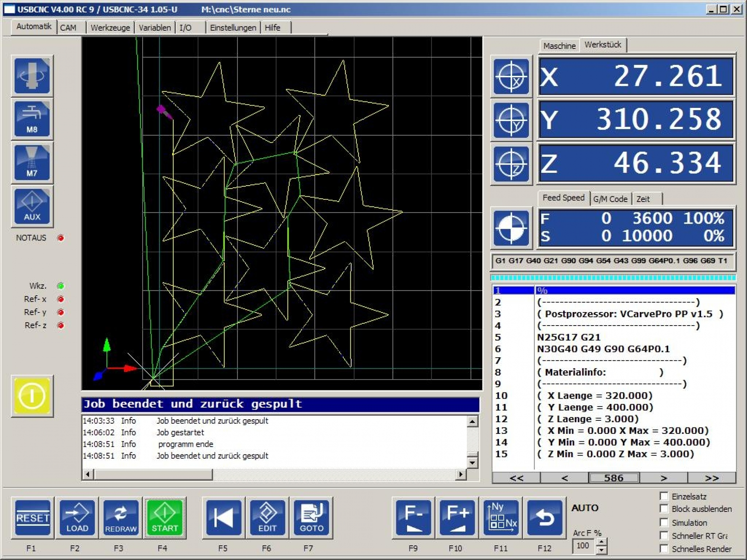Rewind job with F5 button

click(224, 518)
